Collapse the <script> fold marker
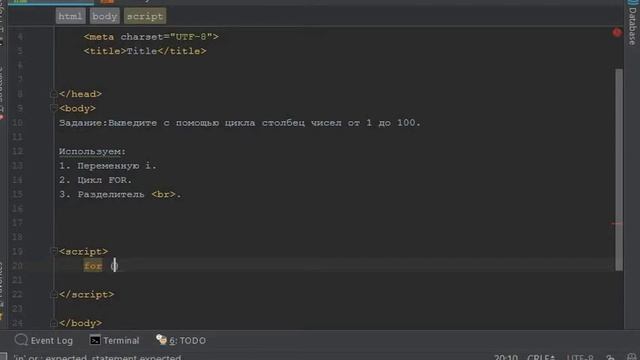The width and height of the screenshot is (640, 360). point(53,251)
